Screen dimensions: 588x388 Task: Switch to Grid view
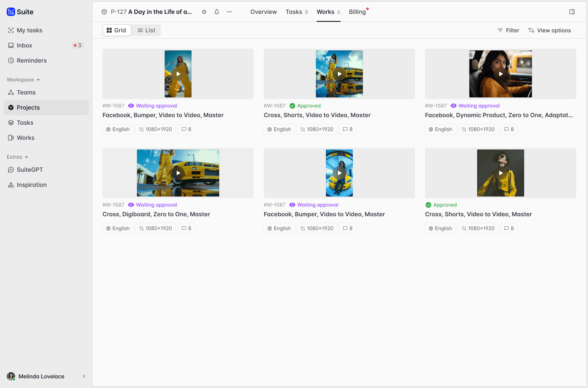pyautogui.click(x=117, y=30)
